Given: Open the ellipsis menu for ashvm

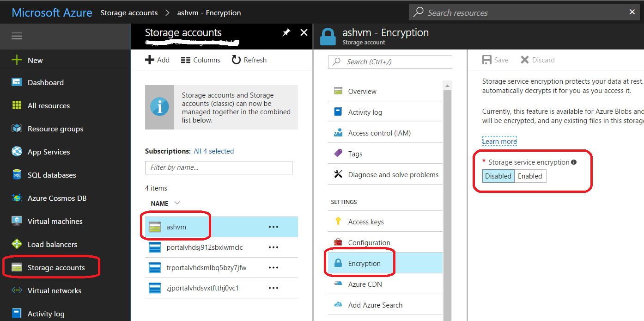Looking at the screenshot, I should (x=273, y=227).
